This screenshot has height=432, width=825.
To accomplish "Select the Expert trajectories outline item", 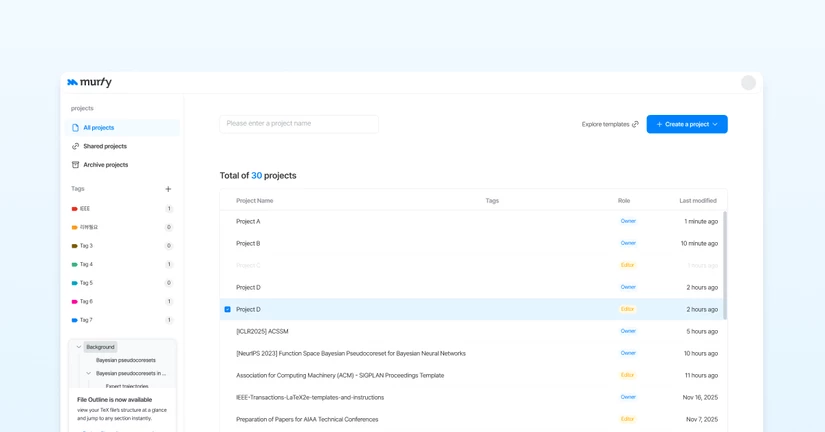I will coord(127,386).
